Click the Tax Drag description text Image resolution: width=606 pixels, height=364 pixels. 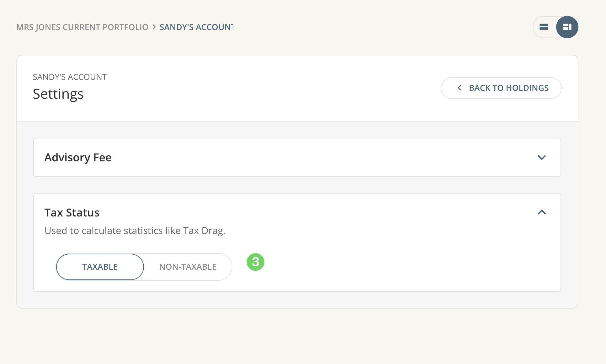coord(135,231)
